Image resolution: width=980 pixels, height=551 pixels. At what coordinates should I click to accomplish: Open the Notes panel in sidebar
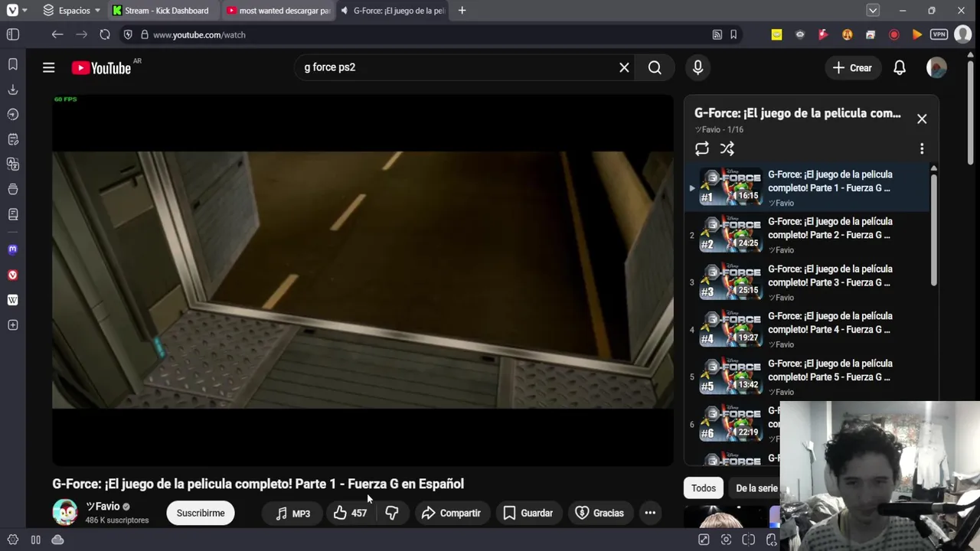pyautogui.click(x=13, y=139)
